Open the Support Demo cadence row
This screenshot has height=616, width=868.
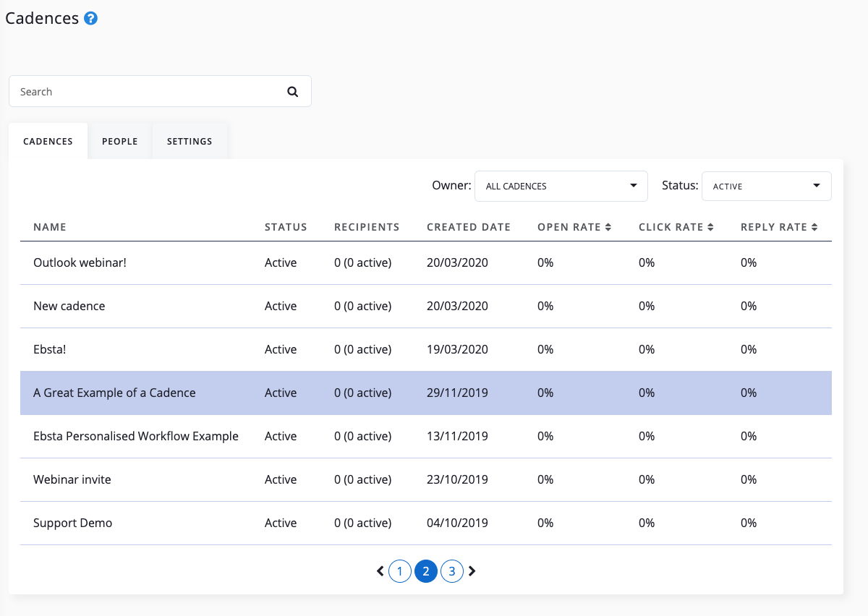tap(72, 523)
